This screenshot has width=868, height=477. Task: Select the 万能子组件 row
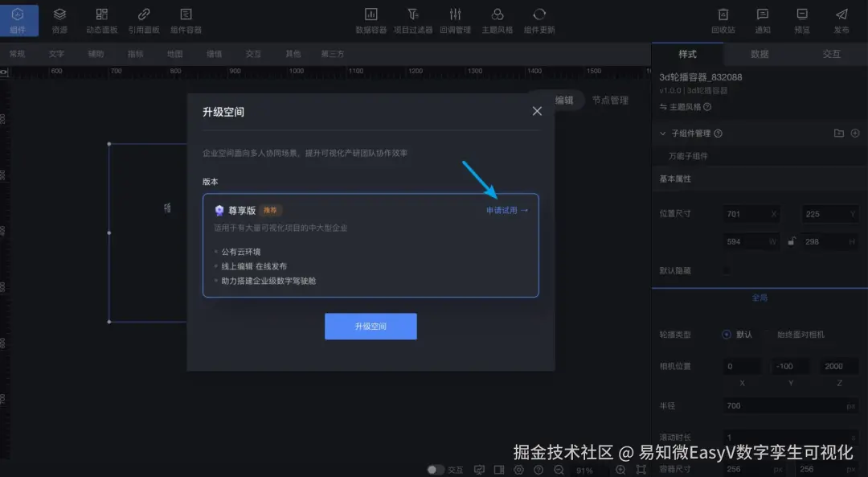[x=759, y=156]
